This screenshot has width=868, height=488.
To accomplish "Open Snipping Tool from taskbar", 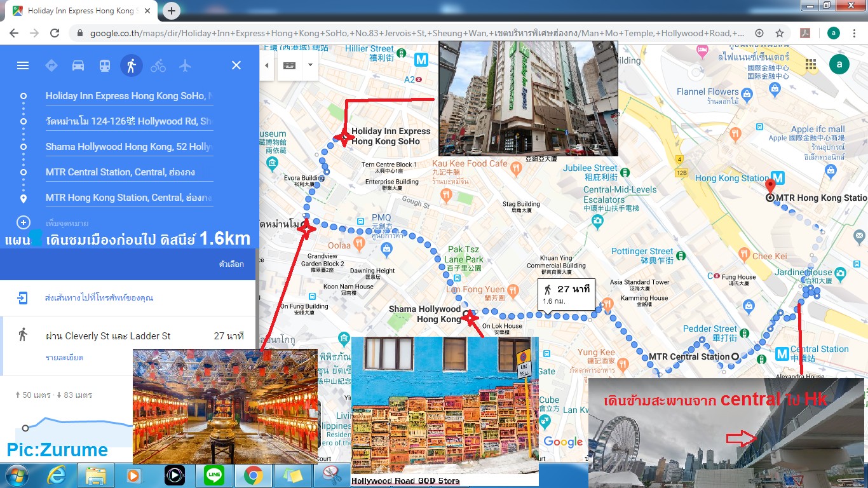I will coord(332,475).
